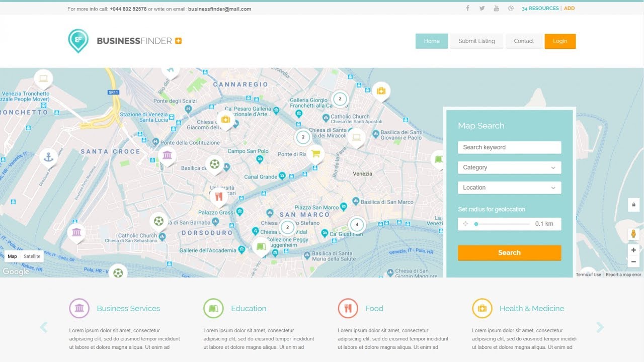Click the anchor map marker

click(48, 157)
